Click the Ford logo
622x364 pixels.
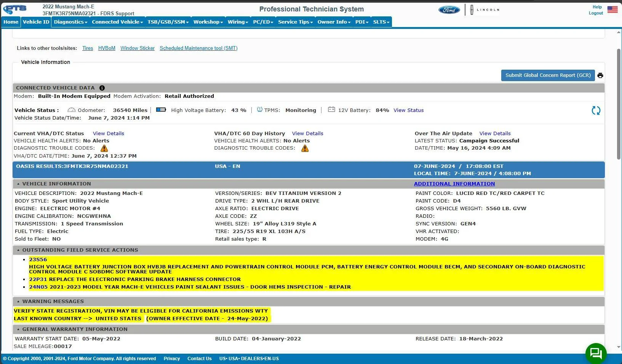(449, 10)
